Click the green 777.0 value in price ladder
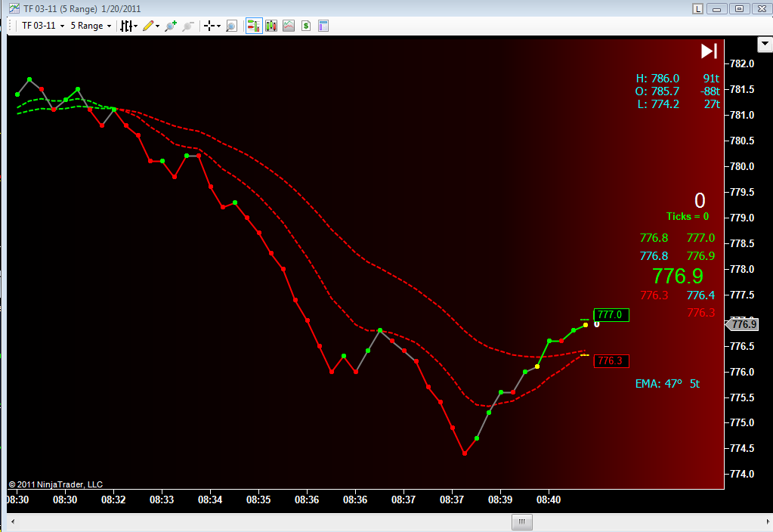The image size is (773, 532). coord(700,237)
